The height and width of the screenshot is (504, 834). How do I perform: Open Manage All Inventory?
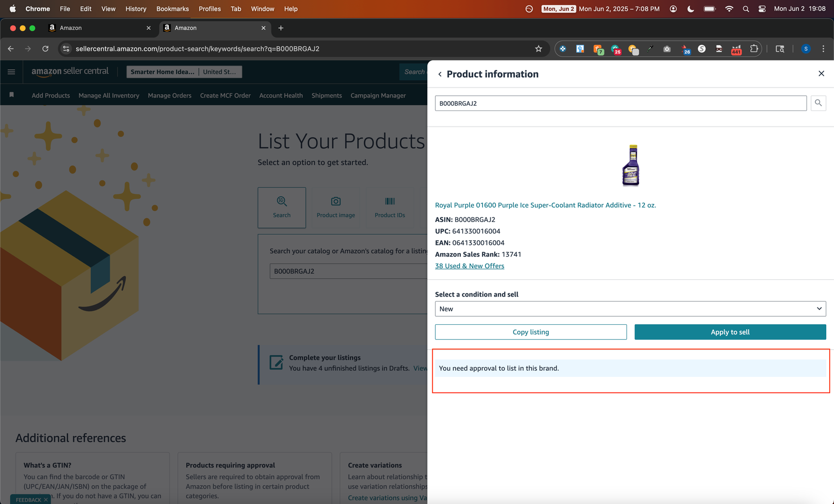109,95
